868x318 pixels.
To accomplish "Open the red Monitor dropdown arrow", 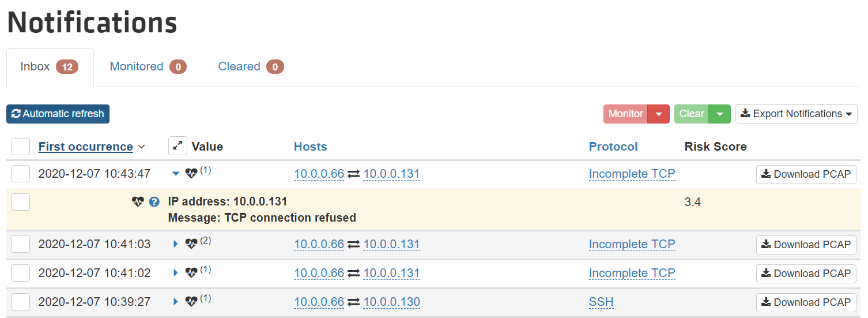I will click(x=658, y=114).
